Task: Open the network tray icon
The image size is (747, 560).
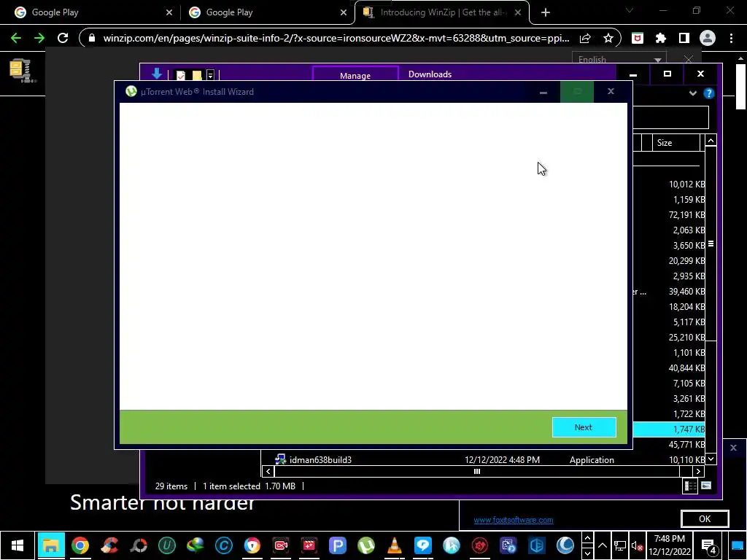Action: (620, 546)
